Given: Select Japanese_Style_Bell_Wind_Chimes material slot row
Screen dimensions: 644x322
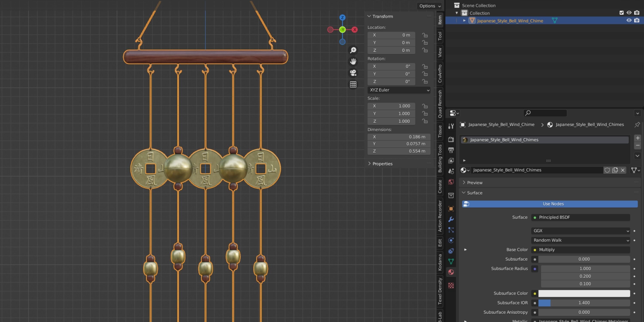Looking at the screenshot, I should coord(545,140).
